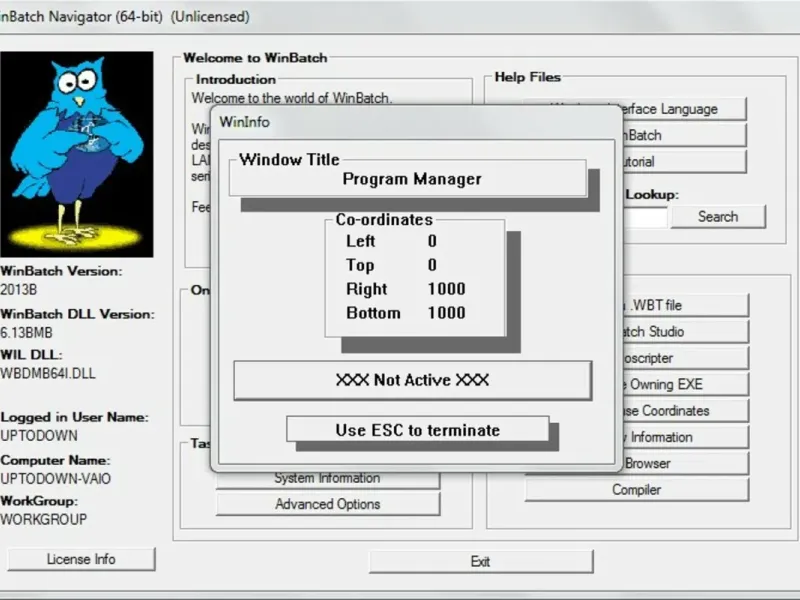Click the Top coordinate value 0
The image size is (800, 600).
tap(432, 265)
